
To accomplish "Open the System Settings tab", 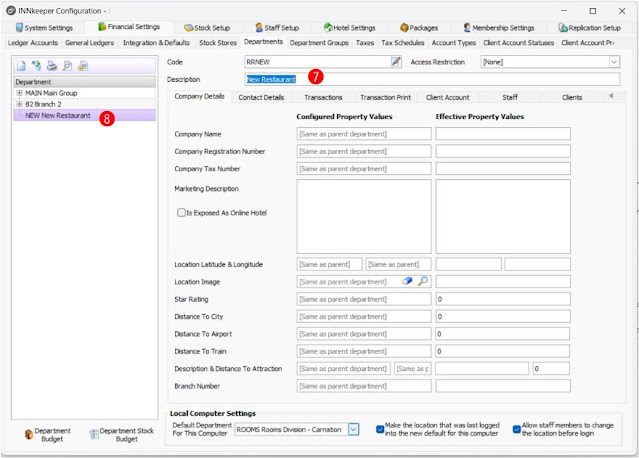I will (44, 28).
